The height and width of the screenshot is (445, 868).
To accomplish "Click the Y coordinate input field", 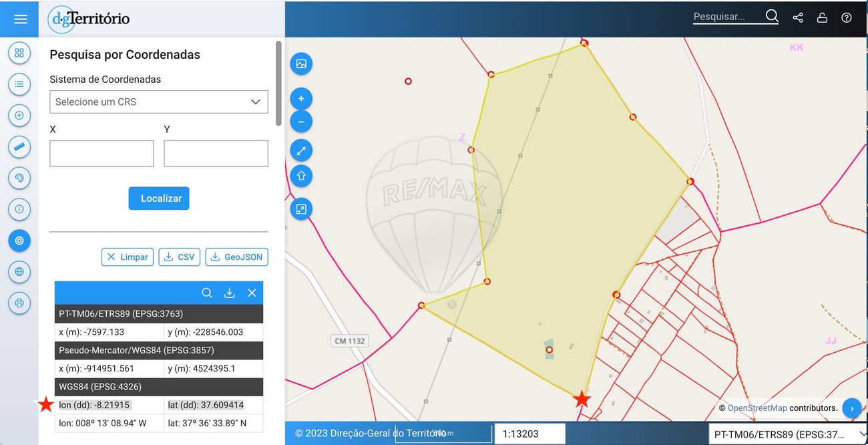I will click(x=216, y=153).
